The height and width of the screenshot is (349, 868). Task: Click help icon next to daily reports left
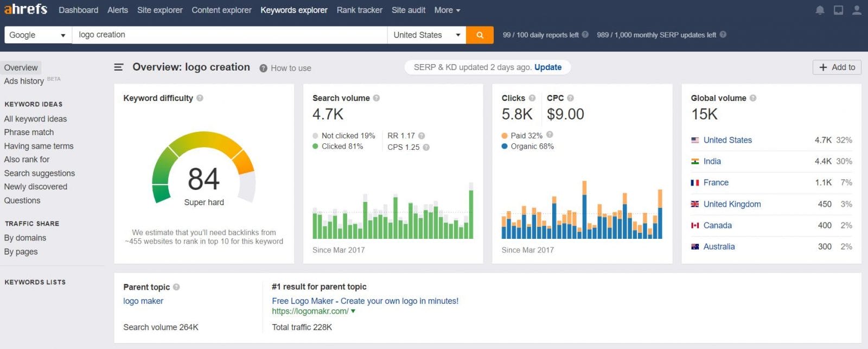coord(585,35)
